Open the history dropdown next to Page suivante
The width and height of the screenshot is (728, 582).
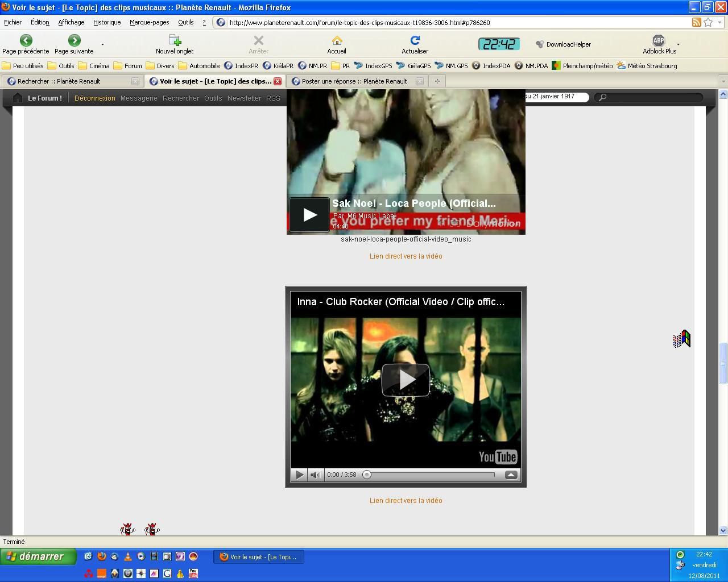pos(102,44)
